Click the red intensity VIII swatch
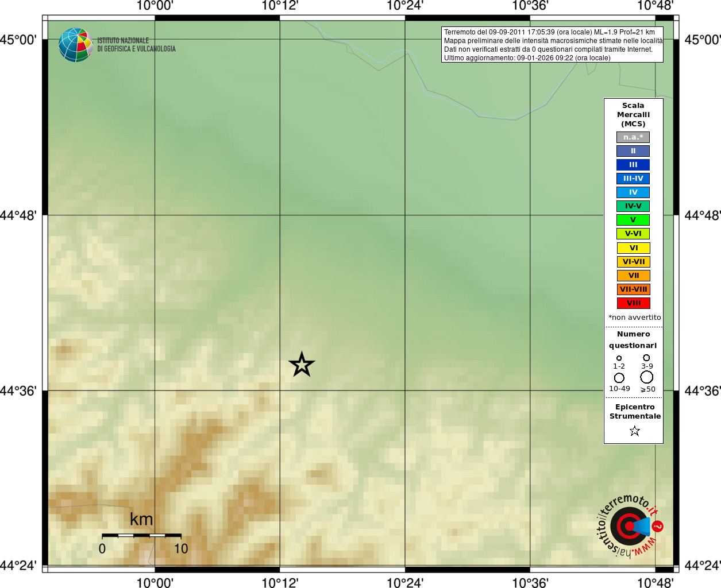Screen dimensions: 721x588 (x=634, y=303)
